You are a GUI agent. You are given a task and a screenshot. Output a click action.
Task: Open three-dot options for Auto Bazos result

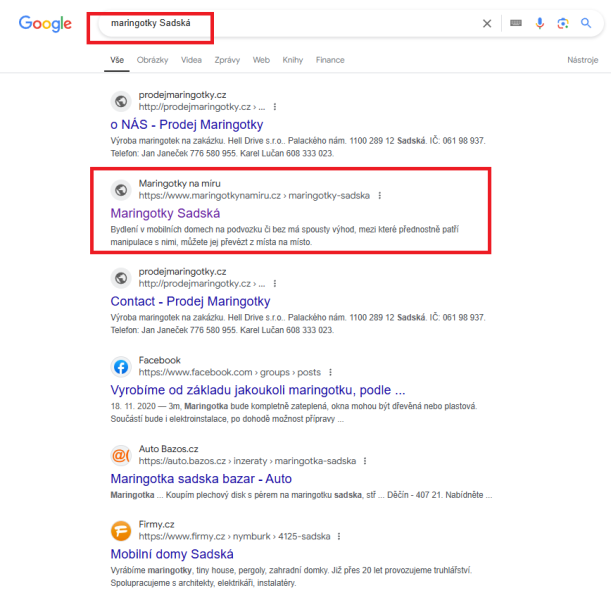(x=365, y=461)
